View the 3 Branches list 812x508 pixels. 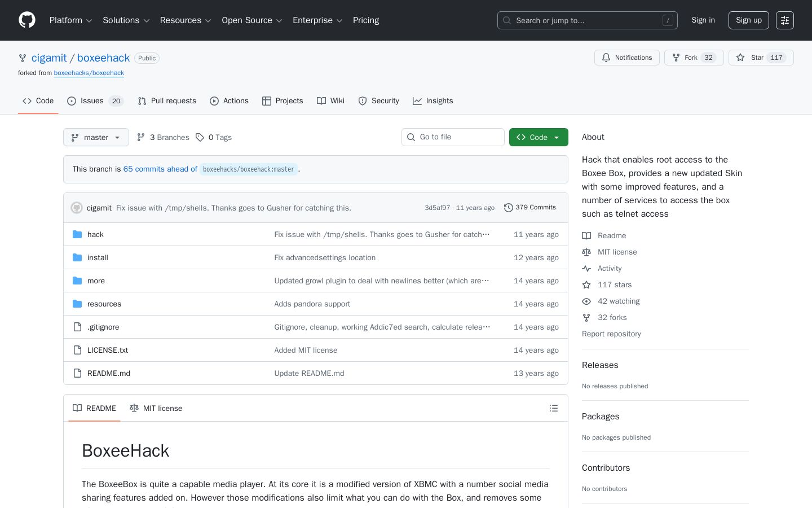pyautogui.click(x=163, y=137)
